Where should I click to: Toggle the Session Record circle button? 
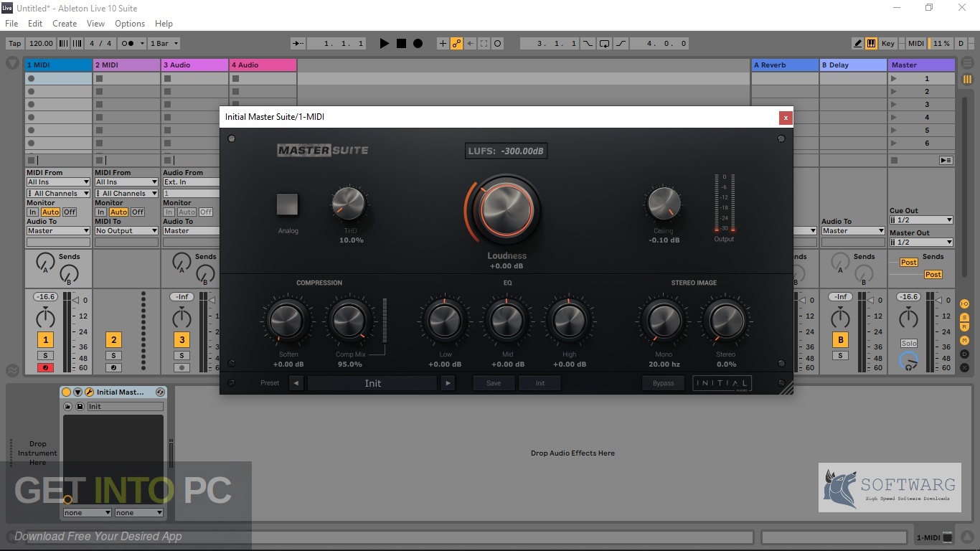498,43
